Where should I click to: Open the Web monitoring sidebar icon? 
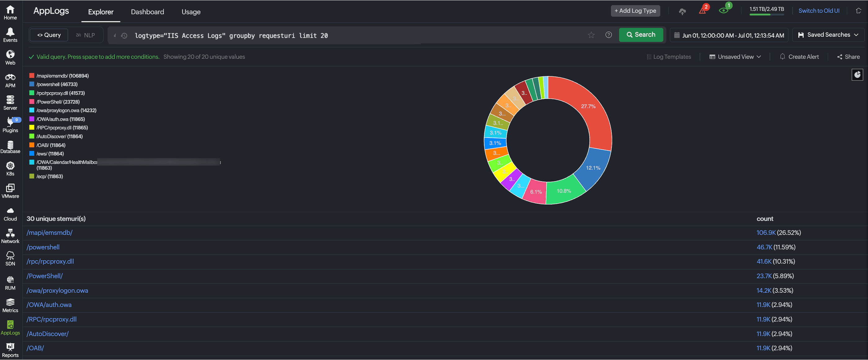[10, 58]
